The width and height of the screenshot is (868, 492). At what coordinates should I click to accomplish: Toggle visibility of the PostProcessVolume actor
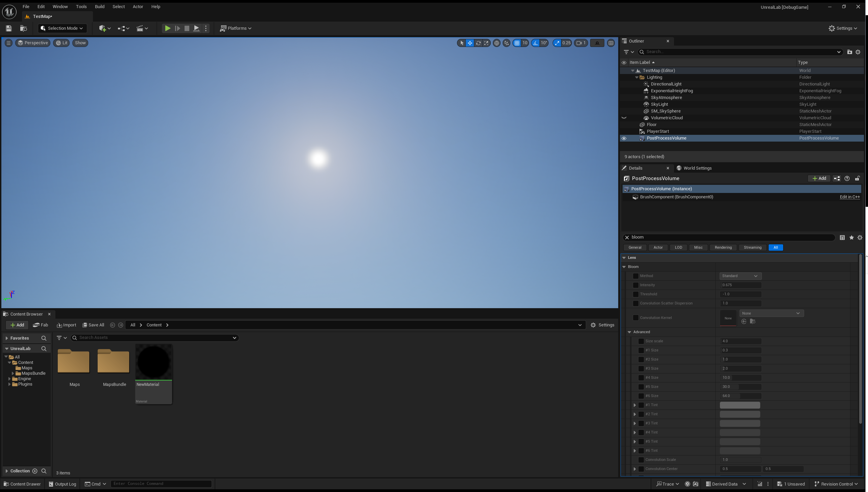624,138
